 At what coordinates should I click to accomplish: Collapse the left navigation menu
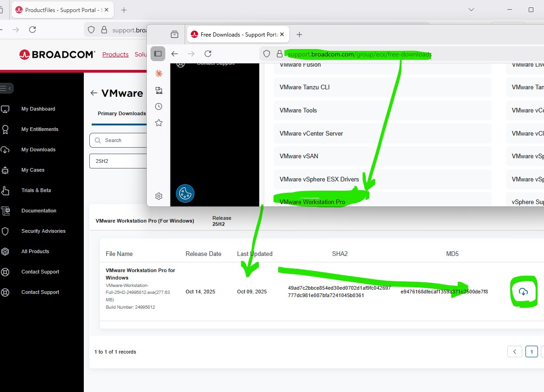[6, 88]
